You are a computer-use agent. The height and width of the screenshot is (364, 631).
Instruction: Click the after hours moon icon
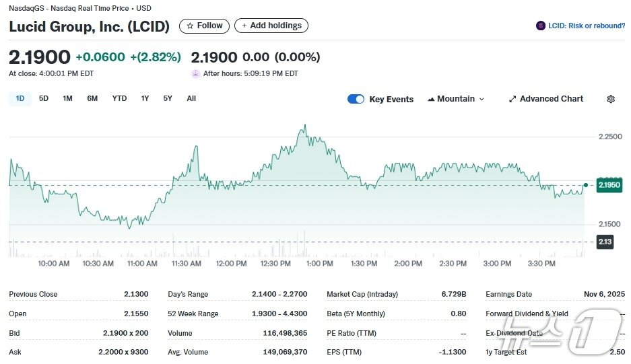click(x=195, y=73)
